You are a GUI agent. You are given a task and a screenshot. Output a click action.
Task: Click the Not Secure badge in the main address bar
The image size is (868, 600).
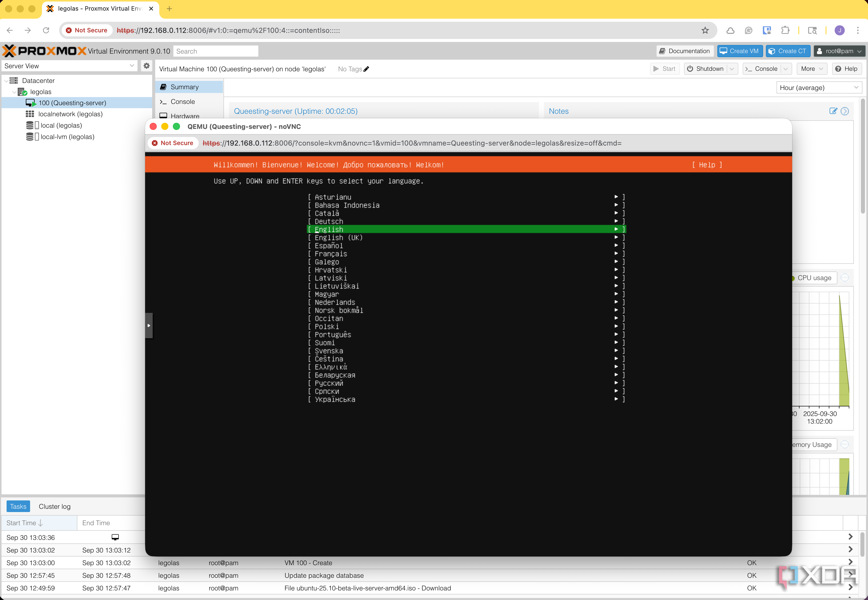87,30
